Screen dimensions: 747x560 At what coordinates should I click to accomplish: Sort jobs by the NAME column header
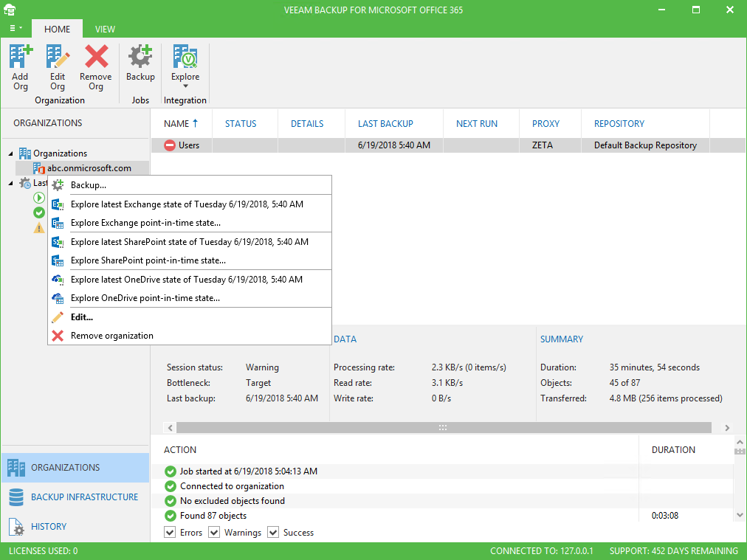182,124
